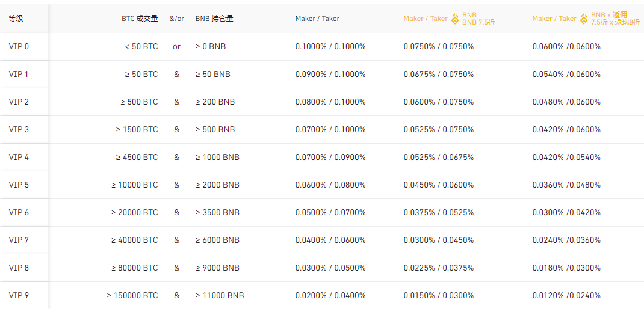Click the BNB logo beside 'BNB x 返佣'
Viewport: 644px width, 309px height.
[584, 19]
